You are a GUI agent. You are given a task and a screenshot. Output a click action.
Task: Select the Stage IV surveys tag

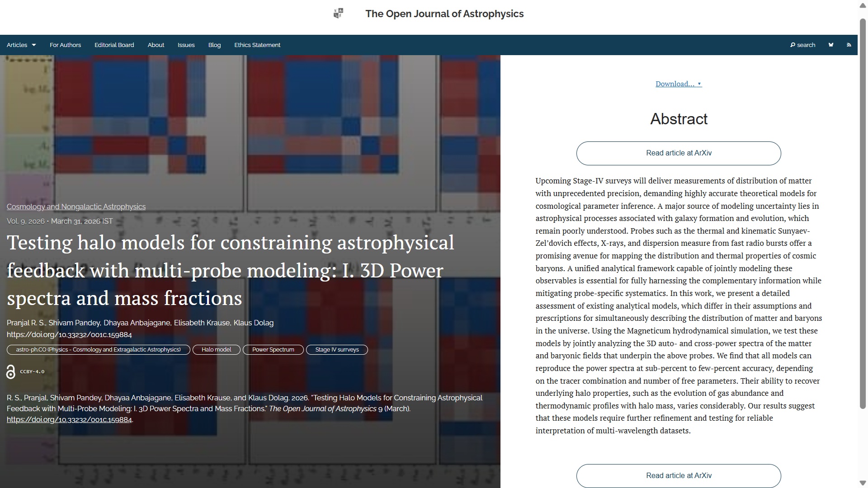(x=337, y=350)
